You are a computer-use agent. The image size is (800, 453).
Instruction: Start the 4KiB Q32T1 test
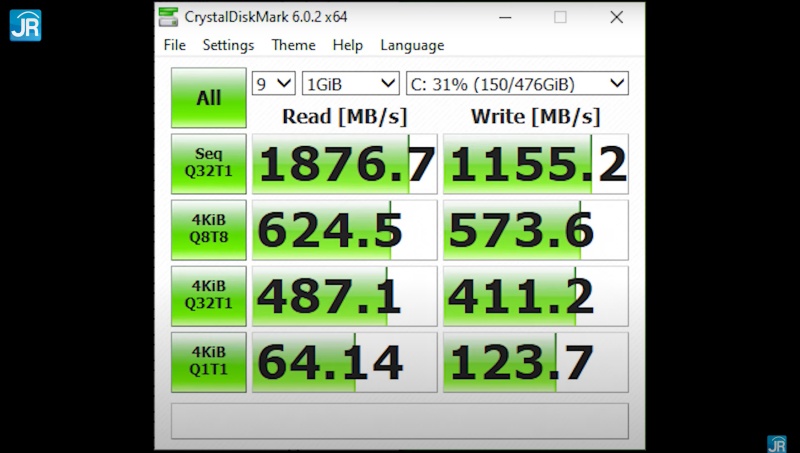209,296
